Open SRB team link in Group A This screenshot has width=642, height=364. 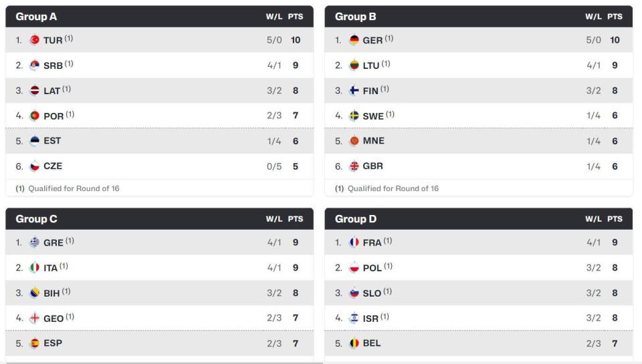click(53, 65)
